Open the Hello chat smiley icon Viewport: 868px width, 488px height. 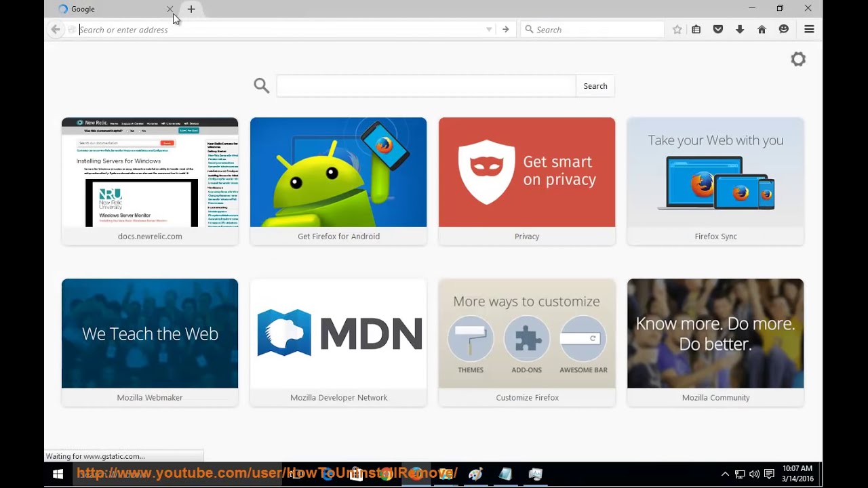tap(784, 29)
